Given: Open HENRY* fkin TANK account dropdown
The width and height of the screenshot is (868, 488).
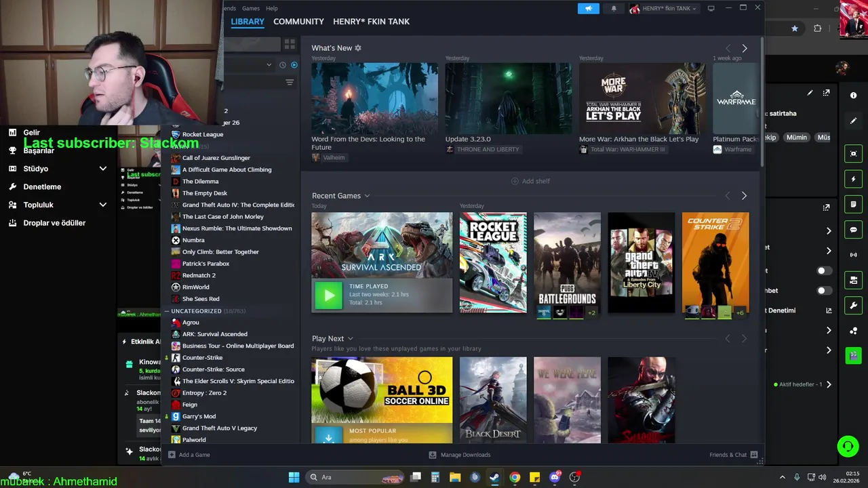Looking at the screenshot, I should point(663,8).
